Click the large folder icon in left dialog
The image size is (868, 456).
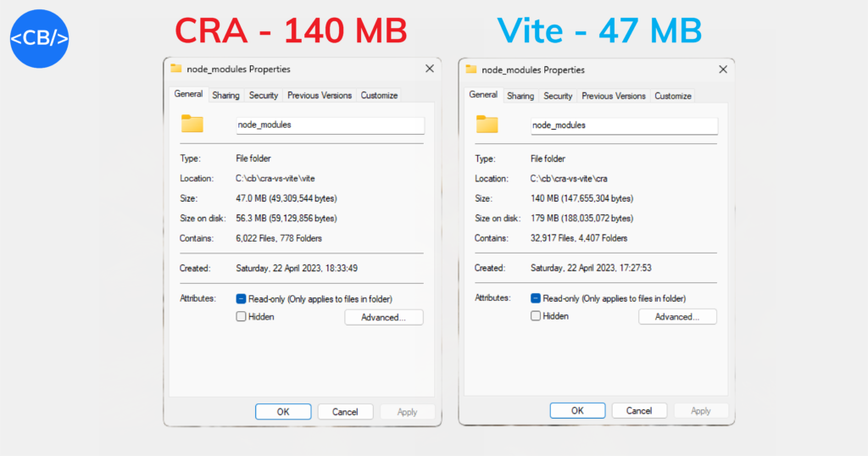192,124
